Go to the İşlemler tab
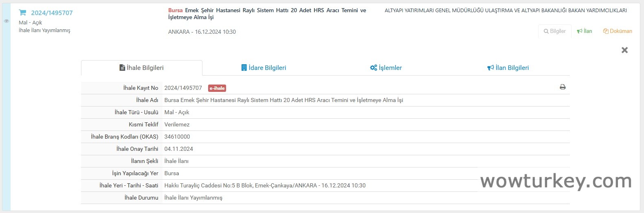This screenshot has width=644, height=213. tap(386, 68)
